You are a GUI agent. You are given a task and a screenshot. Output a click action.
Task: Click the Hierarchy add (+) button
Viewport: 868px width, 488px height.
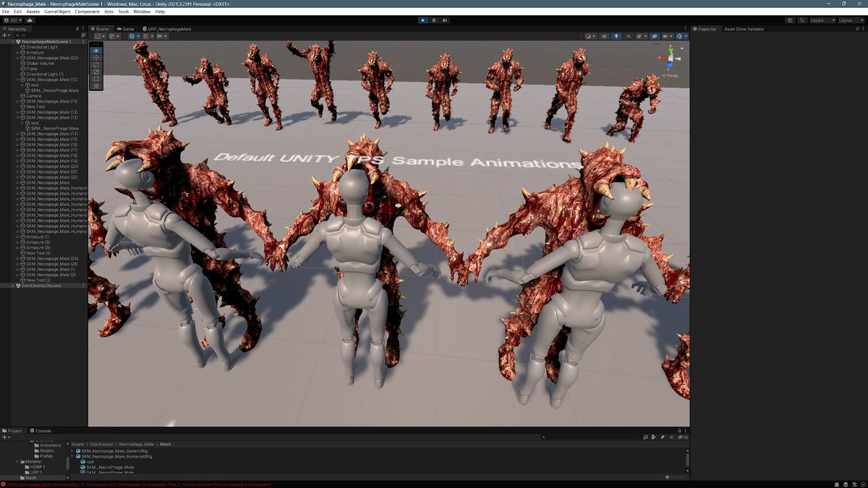coord(5,35)
